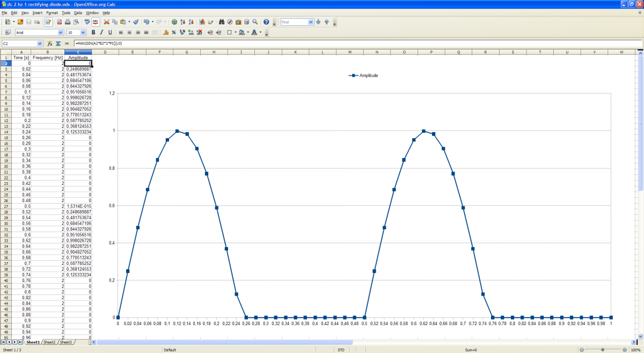Click the Chart insert icon
This screenshot has width=644, height=353.
[202, 22]
